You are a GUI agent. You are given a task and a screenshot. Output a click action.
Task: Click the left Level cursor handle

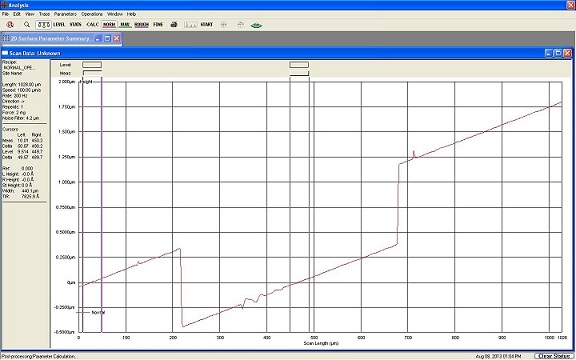92,65
